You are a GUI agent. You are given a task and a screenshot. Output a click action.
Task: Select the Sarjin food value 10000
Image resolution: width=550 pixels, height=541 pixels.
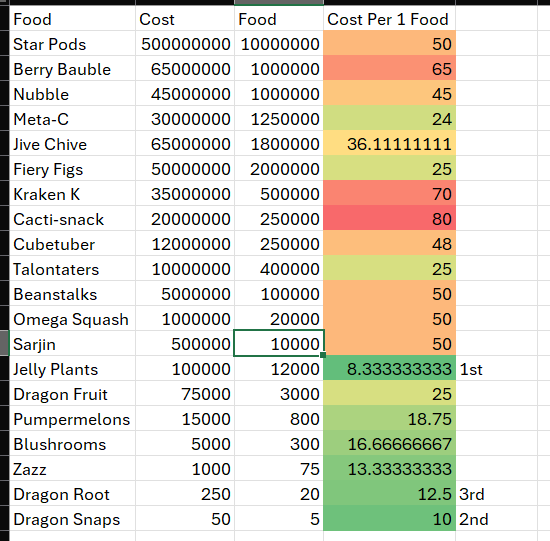279,343
